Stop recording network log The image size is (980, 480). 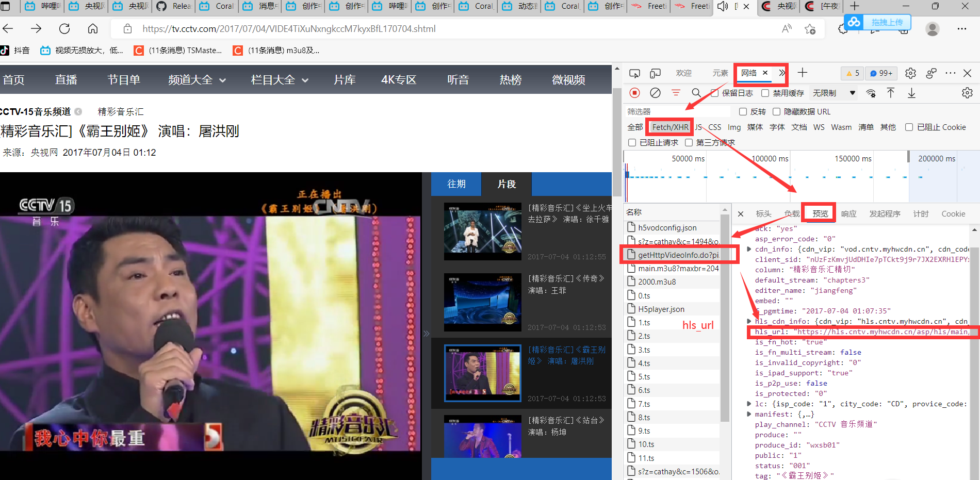(634, 93)
